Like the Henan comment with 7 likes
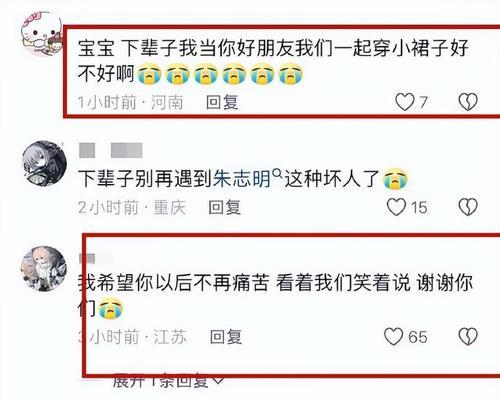Image resolution: width=500 pixels, height=400 pixels. [404, 102]
